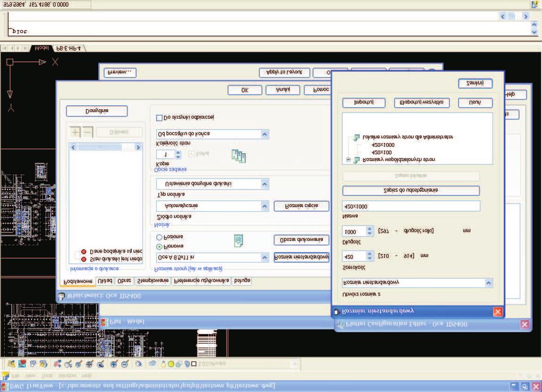This screenshot has width=542, height=392.
Task: Enable the Do skrzynki odbiorczej checkbox
Action: pos(159,118)
